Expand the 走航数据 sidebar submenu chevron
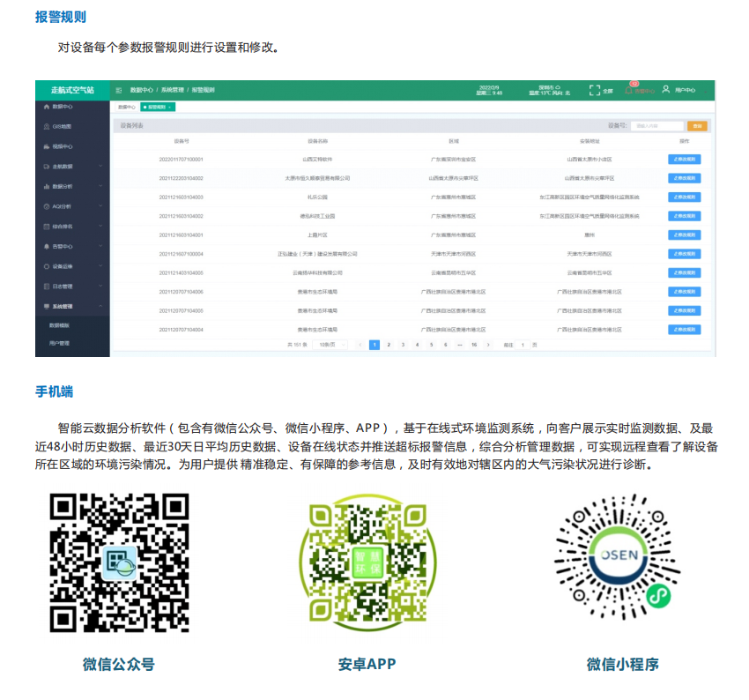The height and width of the screenshot is (700, 749). coord(100,167)
